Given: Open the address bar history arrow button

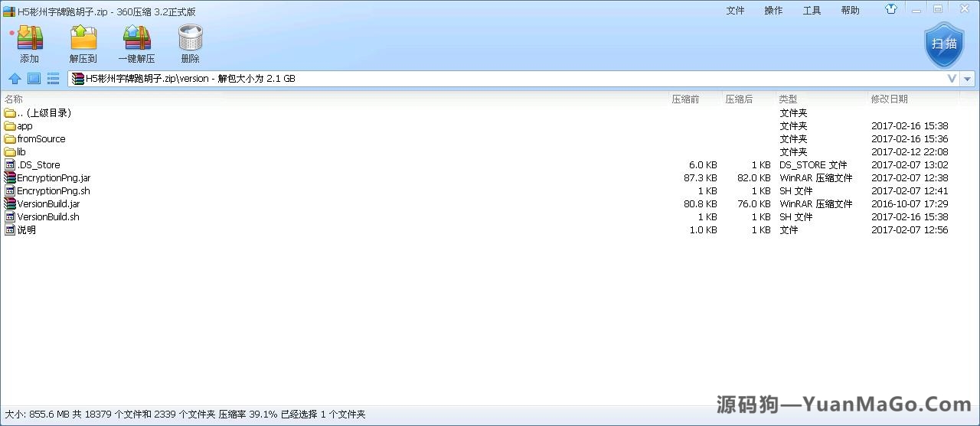Looking at the screenshot, I should pos(968,79).
